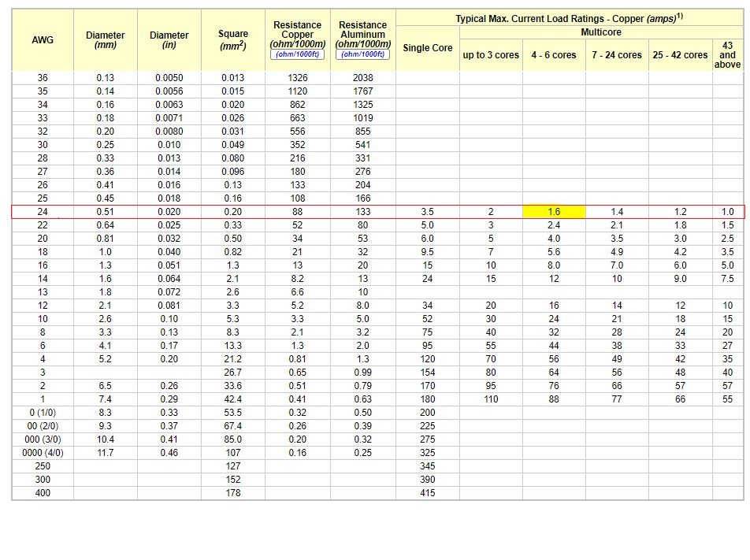The height and width of the screenshot is (560, 750).
Task: Click the Diameter (mm) column header
Action: point(105,40)
